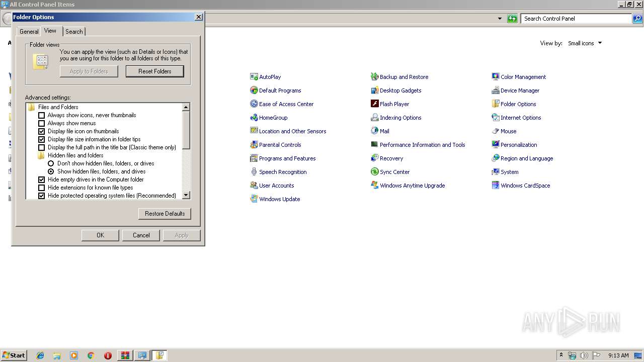Open Windows Explorer from the taskbar
Image resolution: width=644 pixels, height=362 pixels.
[57, 355]
